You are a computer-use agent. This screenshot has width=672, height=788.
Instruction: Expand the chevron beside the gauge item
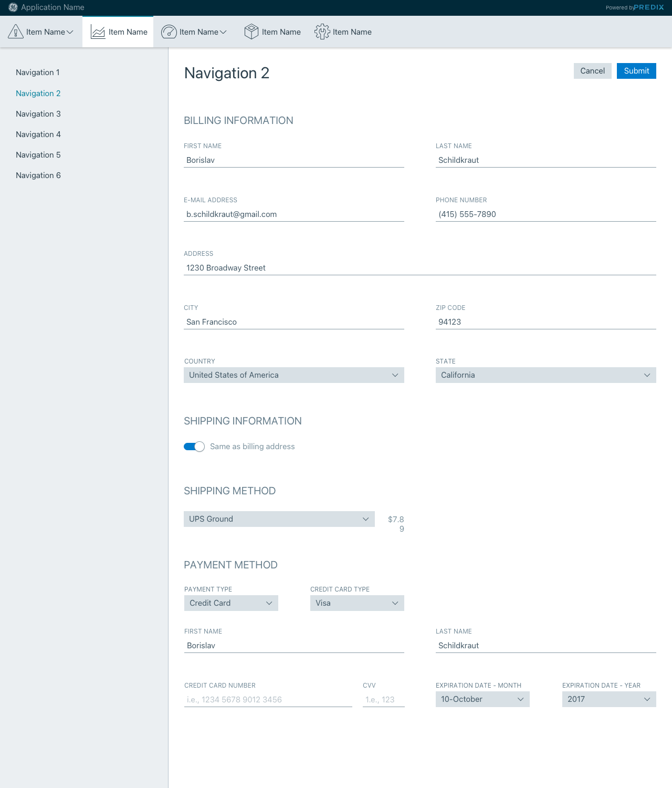pos(223,32)
